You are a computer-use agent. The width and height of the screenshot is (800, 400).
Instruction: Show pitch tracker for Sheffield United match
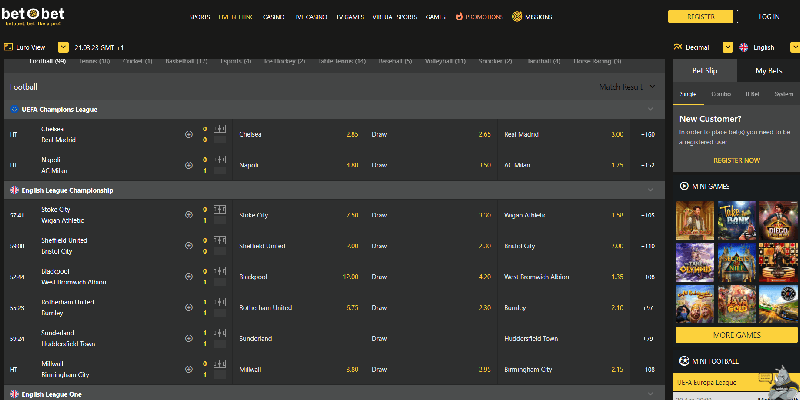coord(220,240)
